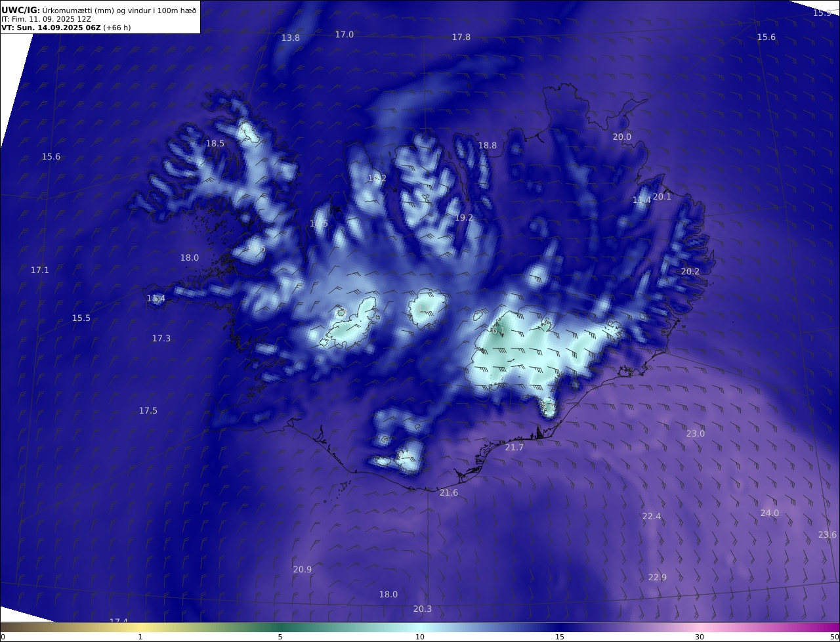Click the 18.5 value over the Westfjords
Screen dimensions: 840x642
(215, 144)
